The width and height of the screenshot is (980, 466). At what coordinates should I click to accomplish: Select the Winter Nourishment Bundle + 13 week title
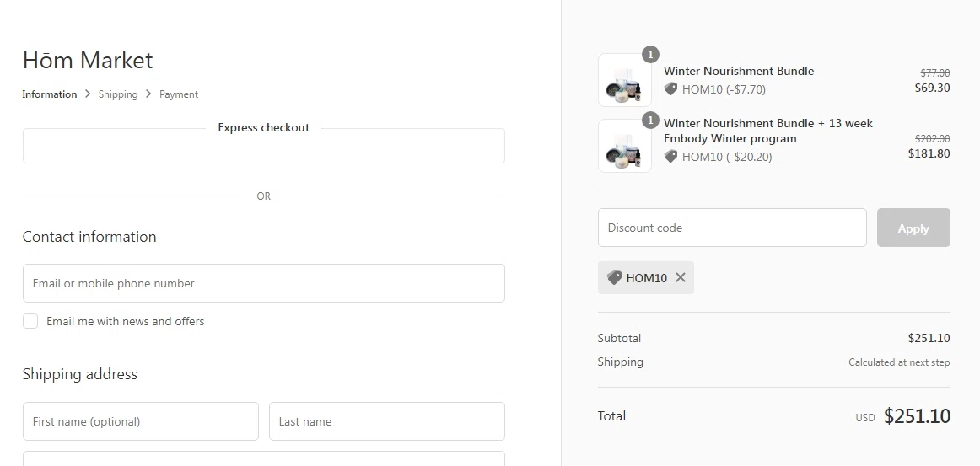[x=768, y=131]
